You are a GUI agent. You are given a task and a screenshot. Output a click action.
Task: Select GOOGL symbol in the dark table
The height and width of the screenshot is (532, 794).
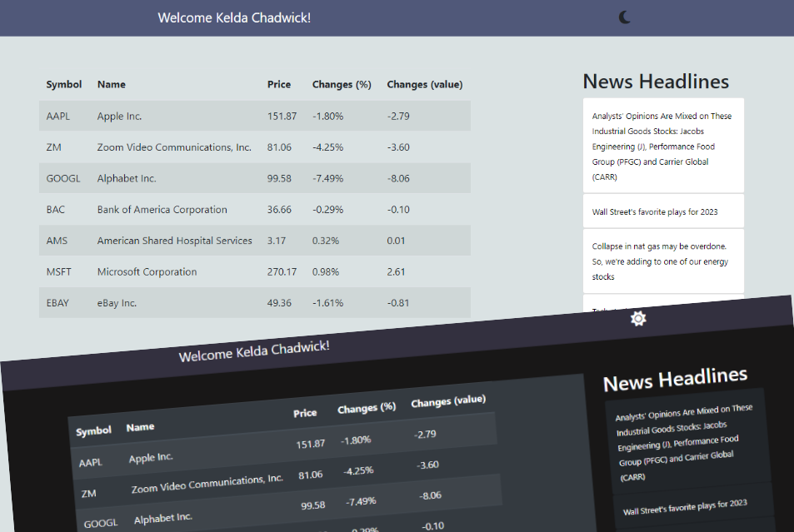pyautogui.click(x=101, y=524)
